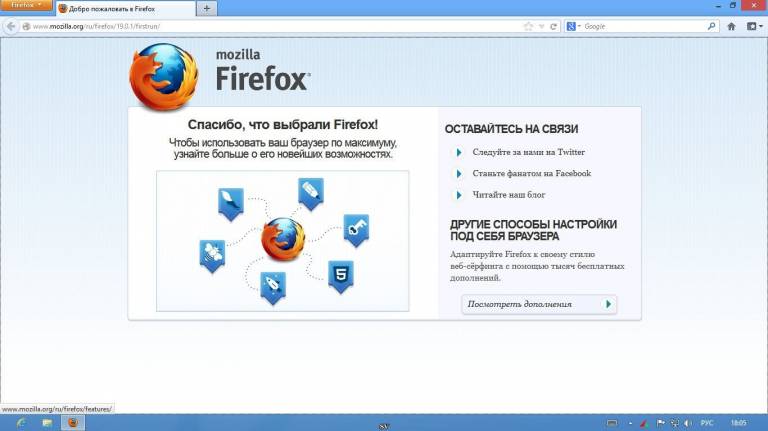
Task: Open Internet Explorer from the taskbar
Action: [21, 422]
